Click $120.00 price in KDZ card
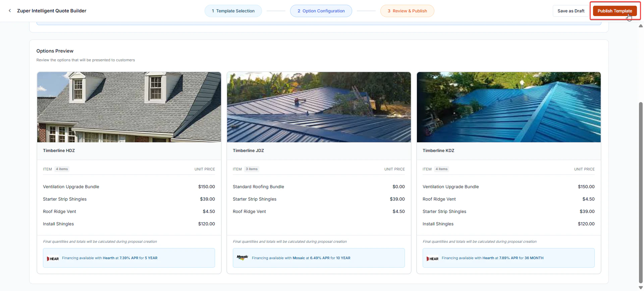This screenshot has height=291, width=644. 586,224
